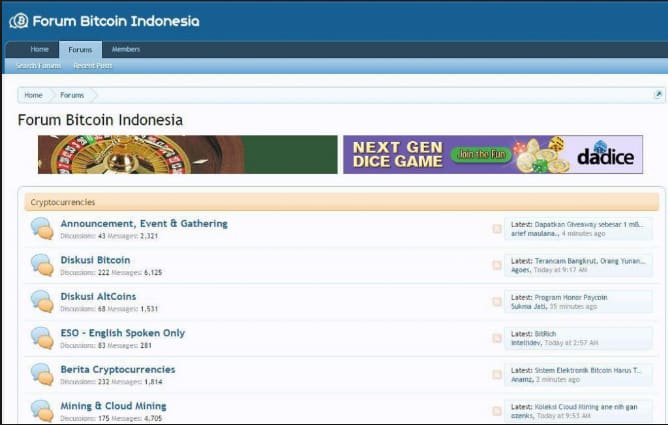Click the Today at 9:53 AM timestamp
This screenshot has width=668, height=425.
tap(564, 415)
